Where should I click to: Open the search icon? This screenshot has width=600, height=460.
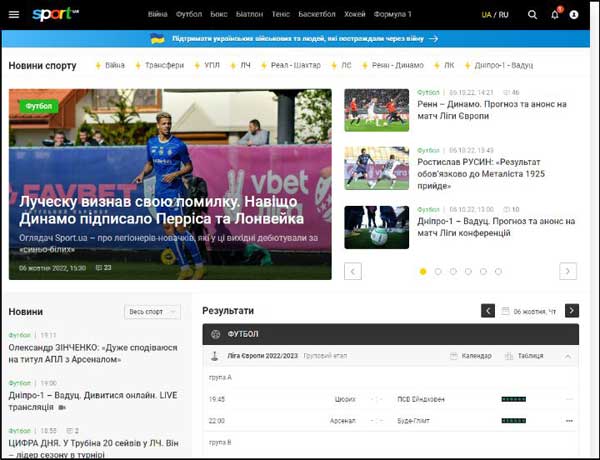tap(532, 15)
